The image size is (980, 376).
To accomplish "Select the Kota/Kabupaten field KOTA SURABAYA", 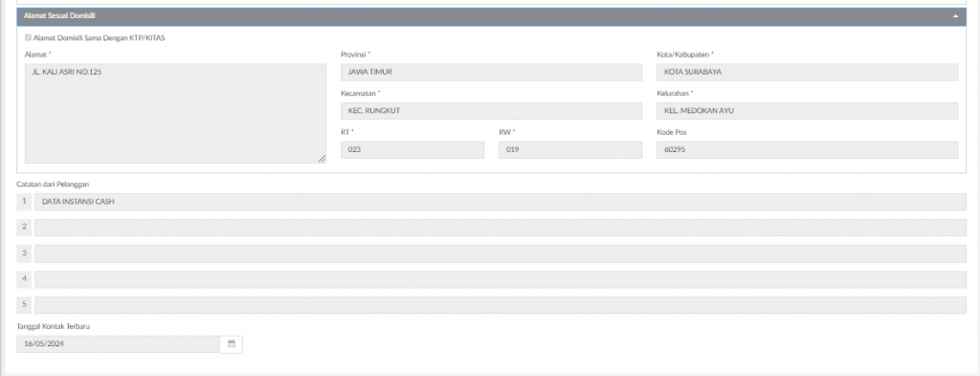I will pyautogui.click(x=808, y=72).
